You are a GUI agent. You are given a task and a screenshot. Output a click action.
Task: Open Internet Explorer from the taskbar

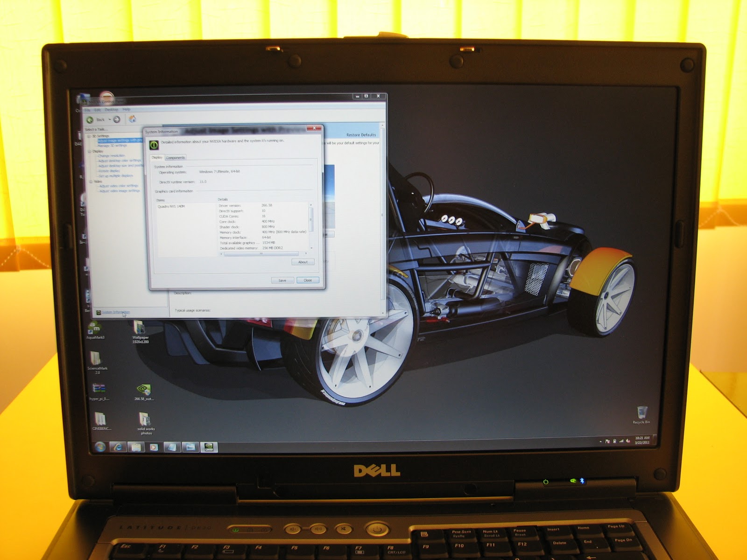(x=119, y=447)
